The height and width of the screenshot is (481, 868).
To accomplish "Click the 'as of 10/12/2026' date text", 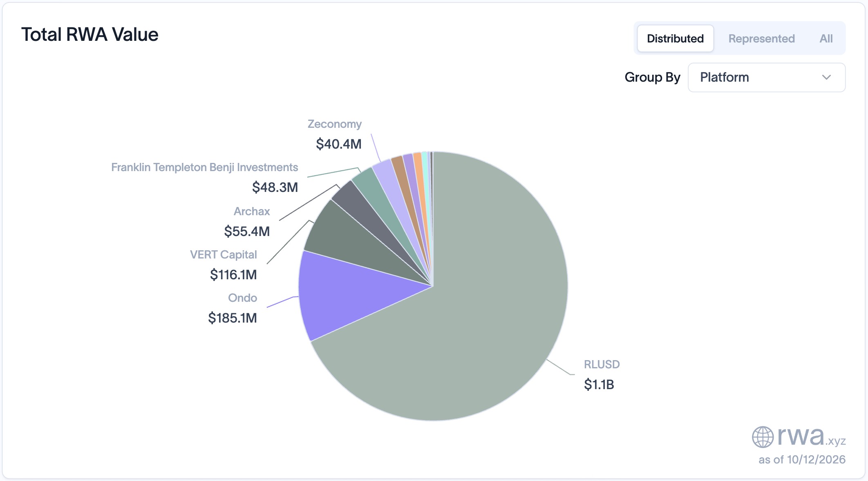I will tap(802, 459).
